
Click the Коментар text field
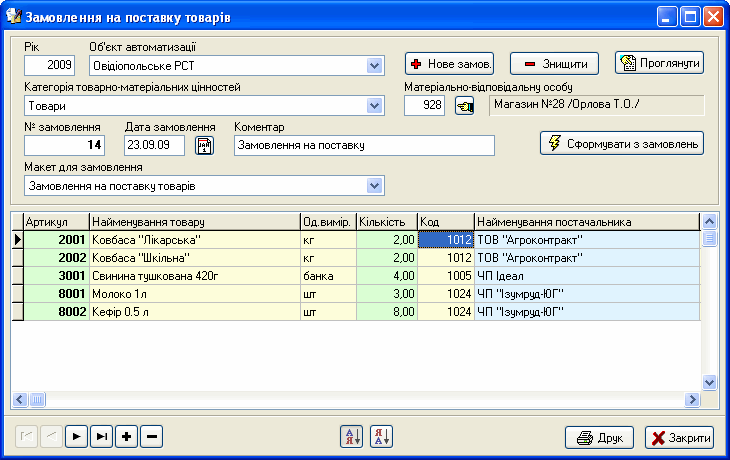[x=365, y=145]
